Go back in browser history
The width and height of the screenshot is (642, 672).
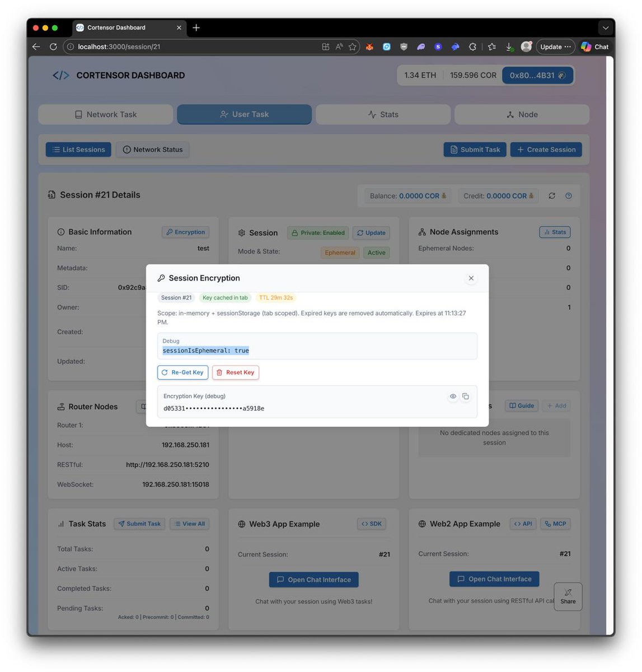36,47
